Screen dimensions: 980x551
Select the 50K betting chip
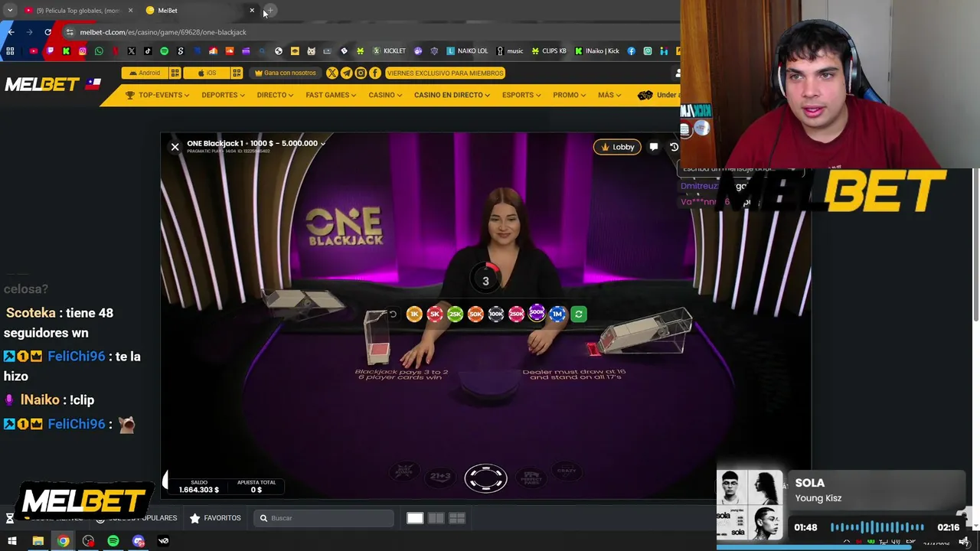click(x=475, y=314)
